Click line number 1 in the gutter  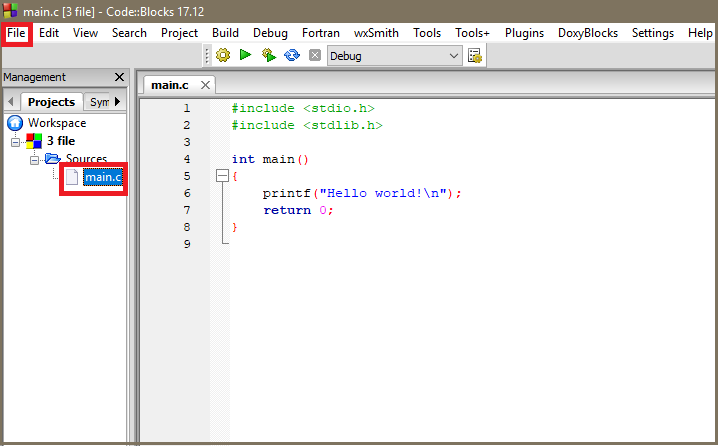[186, 109]
